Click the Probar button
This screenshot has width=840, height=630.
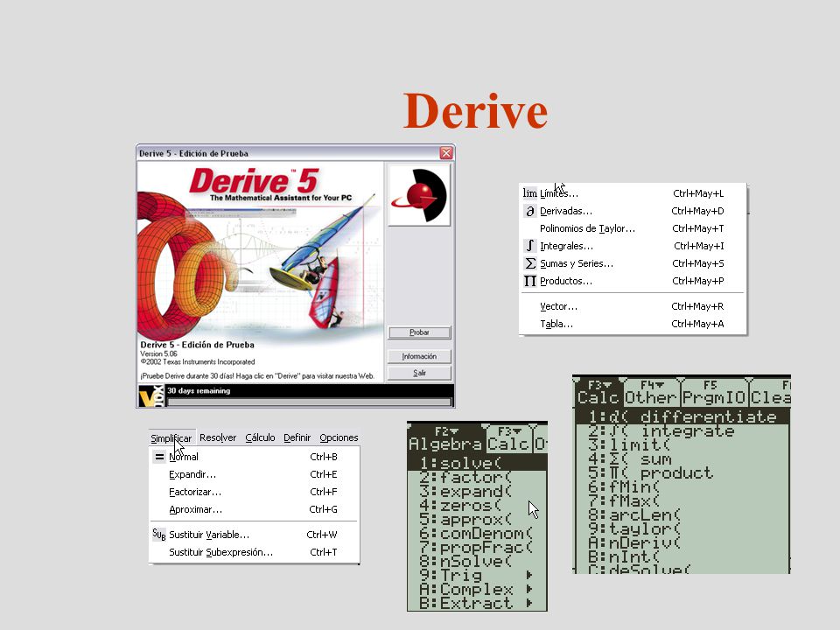point(419,332)
